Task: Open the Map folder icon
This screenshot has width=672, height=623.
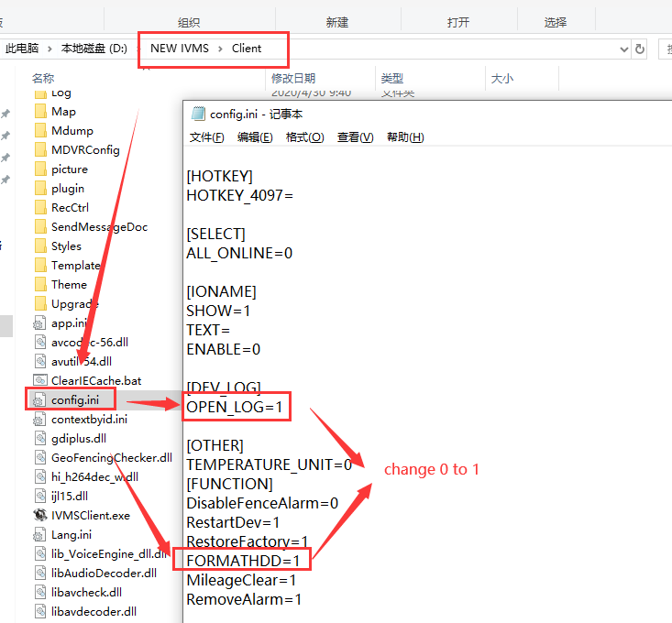Action: 40,112
